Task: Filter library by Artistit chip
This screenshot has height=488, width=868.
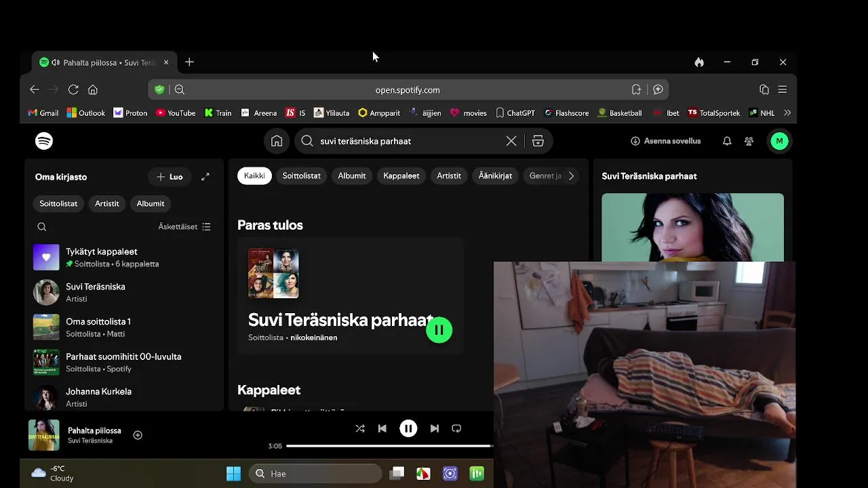Action: 107,203
